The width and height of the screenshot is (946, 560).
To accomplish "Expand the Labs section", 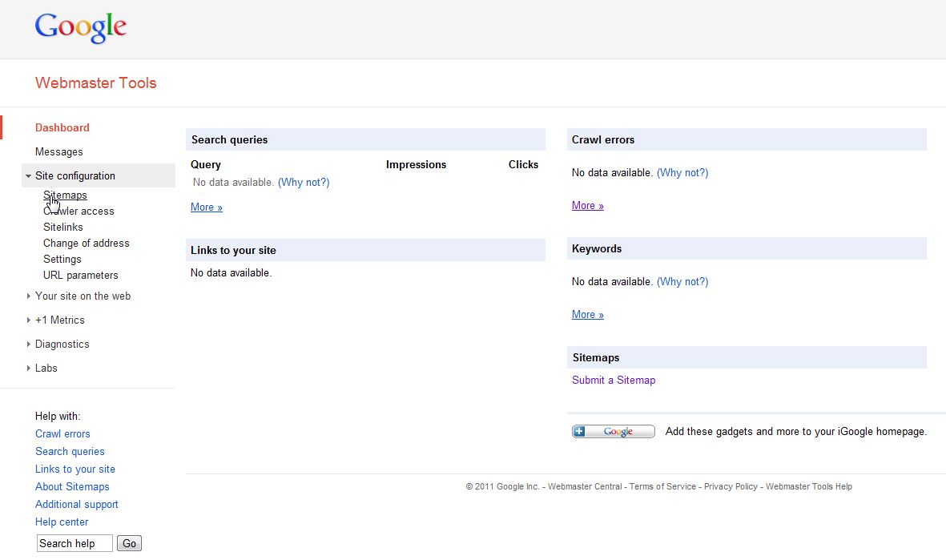I will coord(46,369).
